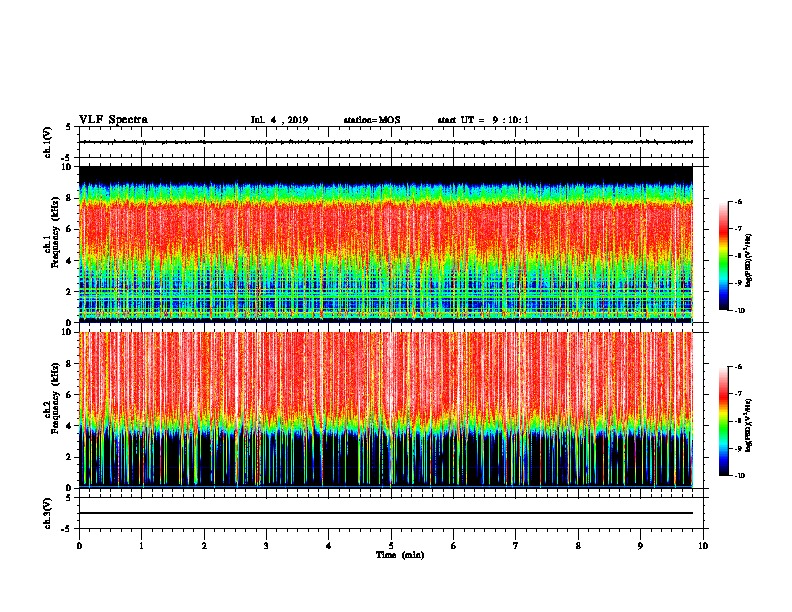Click time axis tick label '10'
Image resolution: width=792 pixels, height=612 pixels.
[x=703, y=546]
